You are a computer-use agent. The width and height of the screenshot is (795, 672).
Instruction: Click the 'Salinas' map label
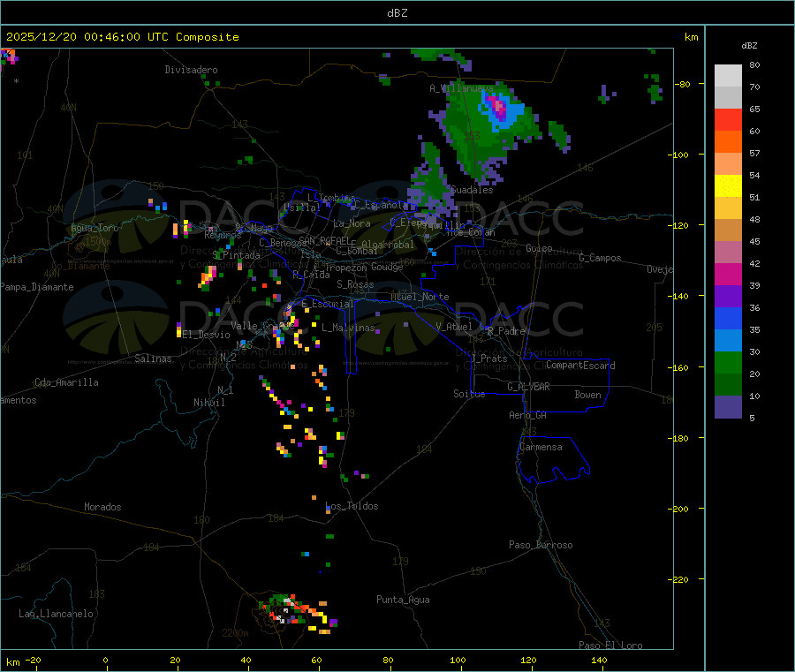point(153,359)
